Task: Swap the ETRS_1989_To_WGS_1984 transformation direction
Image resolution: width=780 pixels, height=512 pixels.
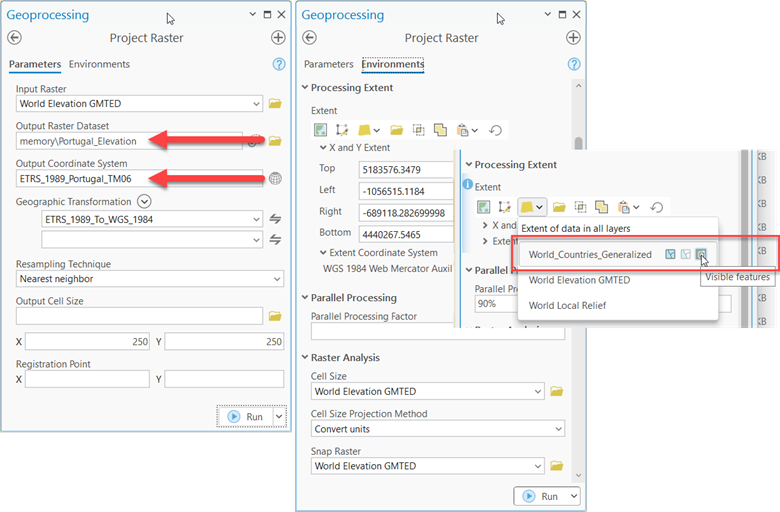Action: [x=275, y=219]
